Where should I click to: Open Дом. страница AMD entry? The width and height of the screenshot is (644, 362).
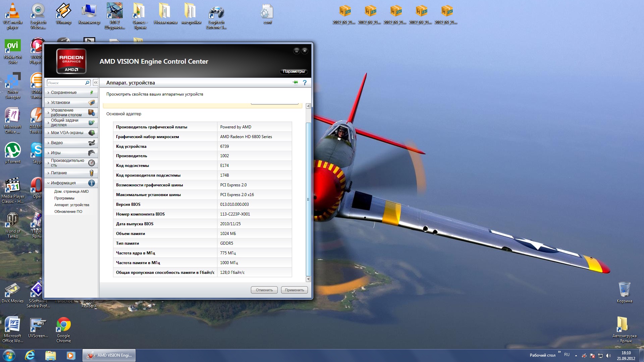point(71,191)
